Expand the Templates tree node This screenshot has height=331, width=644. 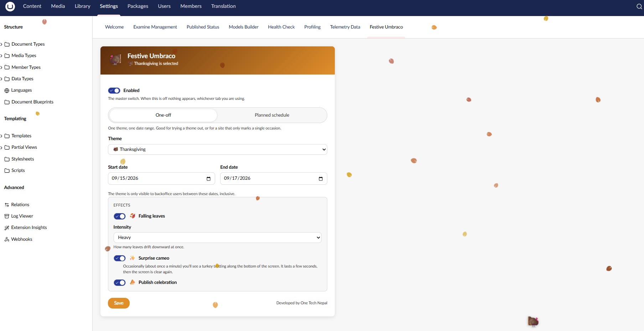coord(1,136)
